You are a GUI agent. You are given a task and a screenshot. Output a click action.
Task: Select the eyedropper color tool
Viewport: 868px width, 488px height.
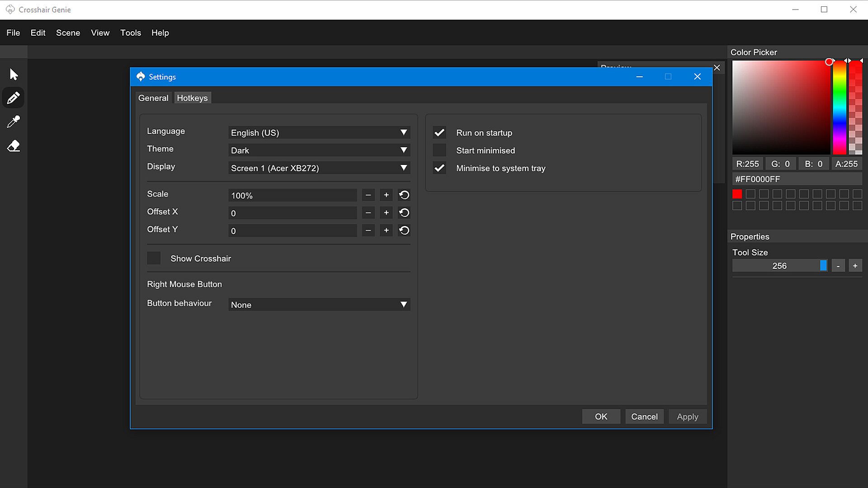pyautogui.click(x=14, y=122)
